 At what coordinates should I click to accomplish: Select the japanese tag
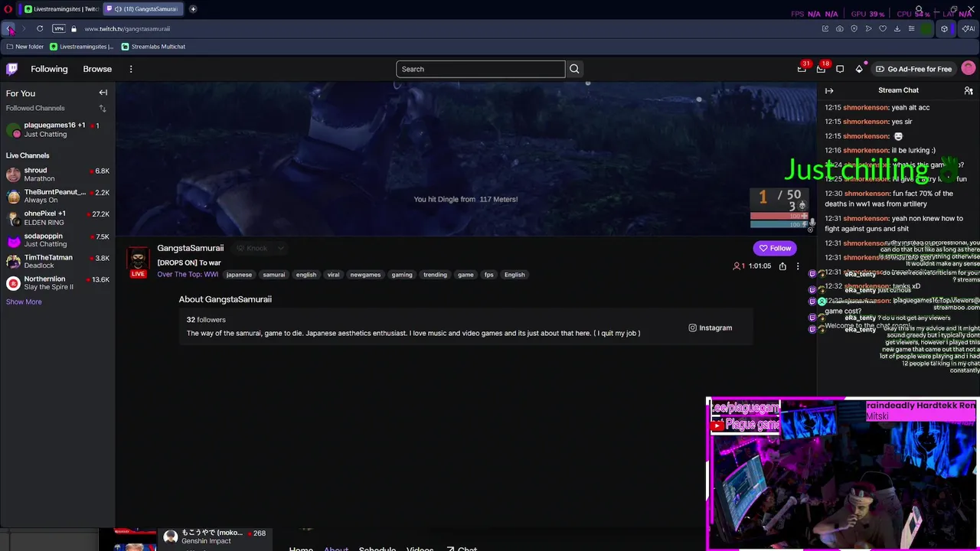pyautogui.click(x=239, y=275)
